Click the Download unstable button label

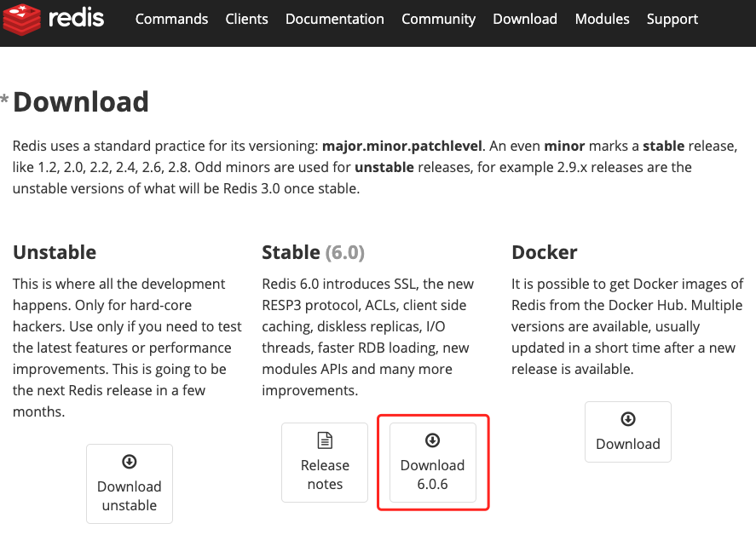130,496
